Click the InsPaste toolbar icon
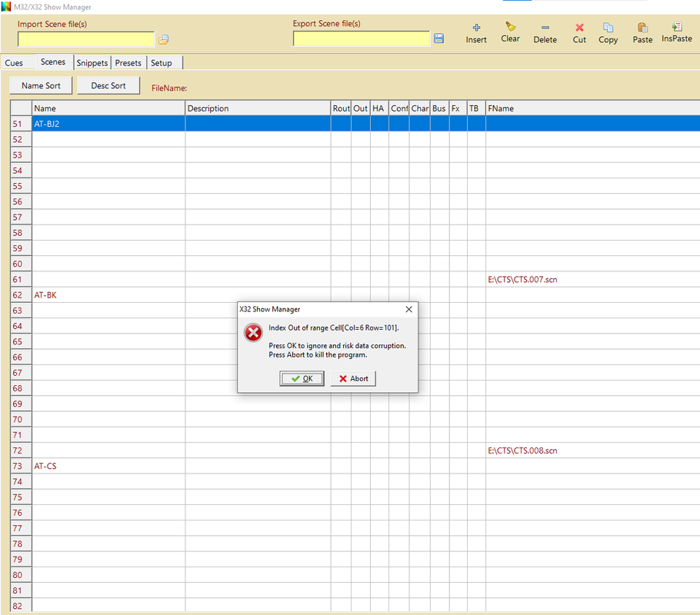 click(677, 27)
